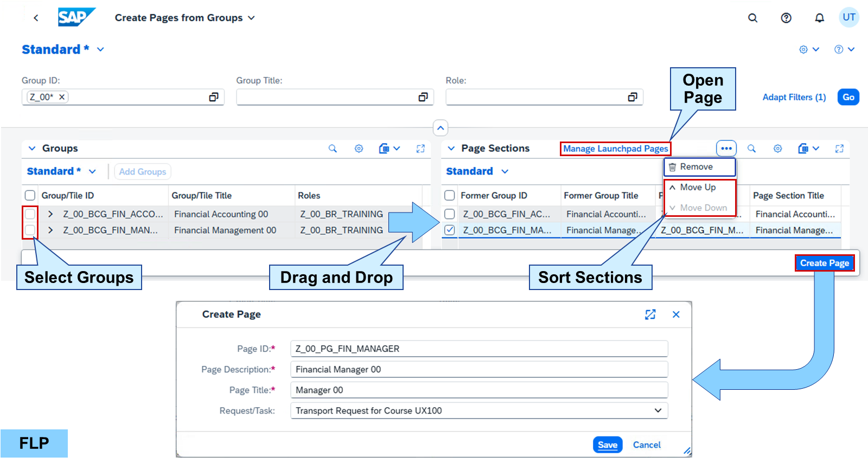
Task: Open value help for Group ID field
Action: click(x=214, y=97)
